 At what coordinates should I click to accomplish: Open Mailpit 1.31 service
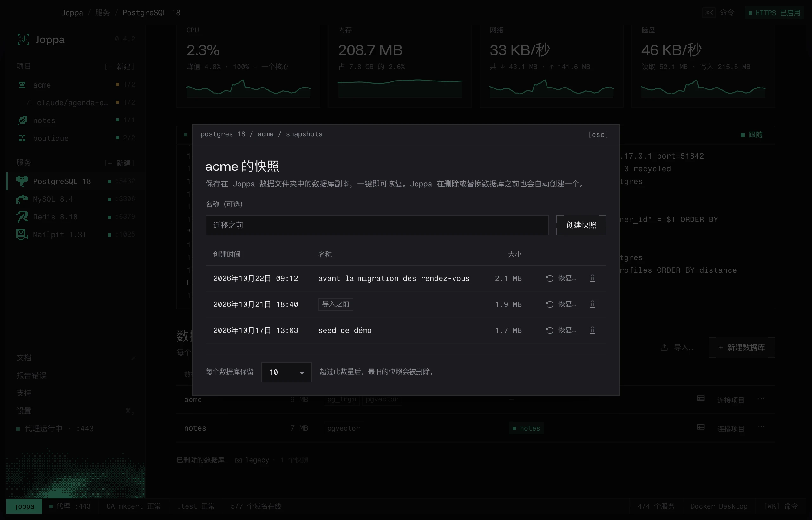point(76,234)
